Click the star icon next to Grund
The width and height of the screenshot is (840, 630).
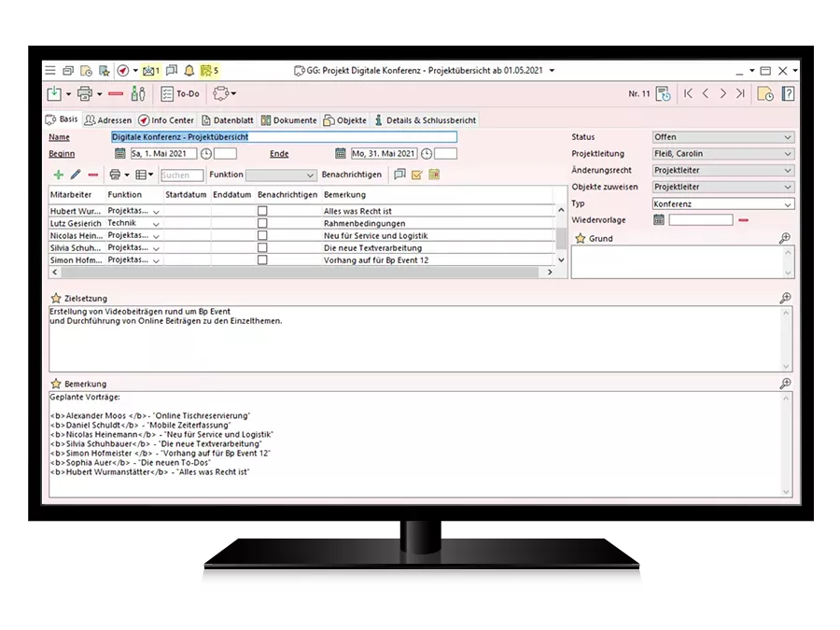[x=580, y=239]
